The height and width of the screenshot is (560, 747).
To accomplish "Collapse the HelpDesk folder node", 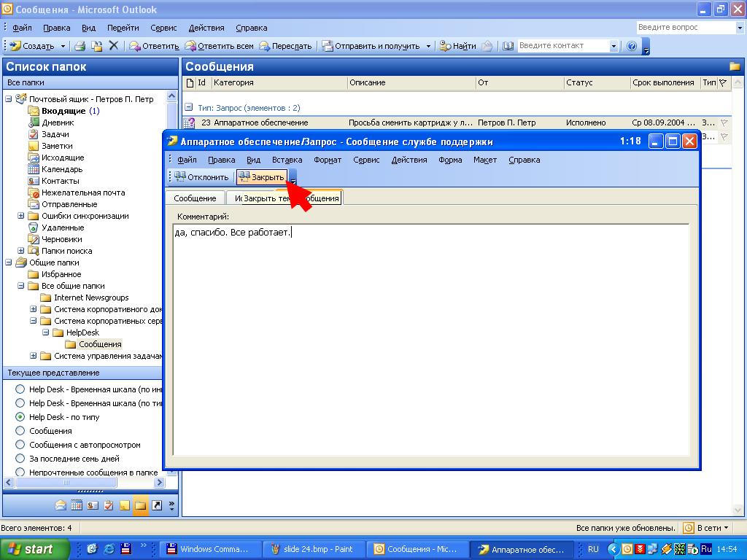I will point(46,332).
